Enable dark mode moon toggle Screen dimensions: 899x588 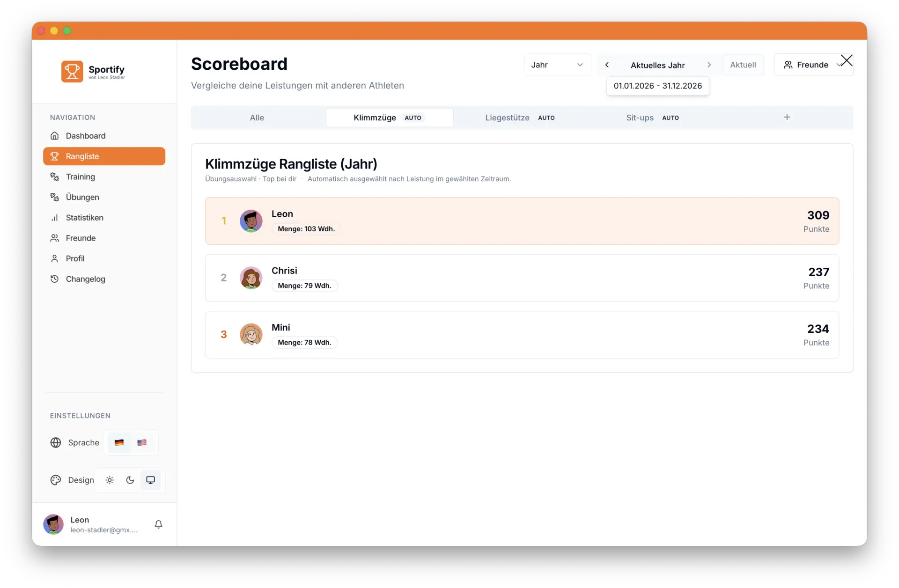pos(130,480)
